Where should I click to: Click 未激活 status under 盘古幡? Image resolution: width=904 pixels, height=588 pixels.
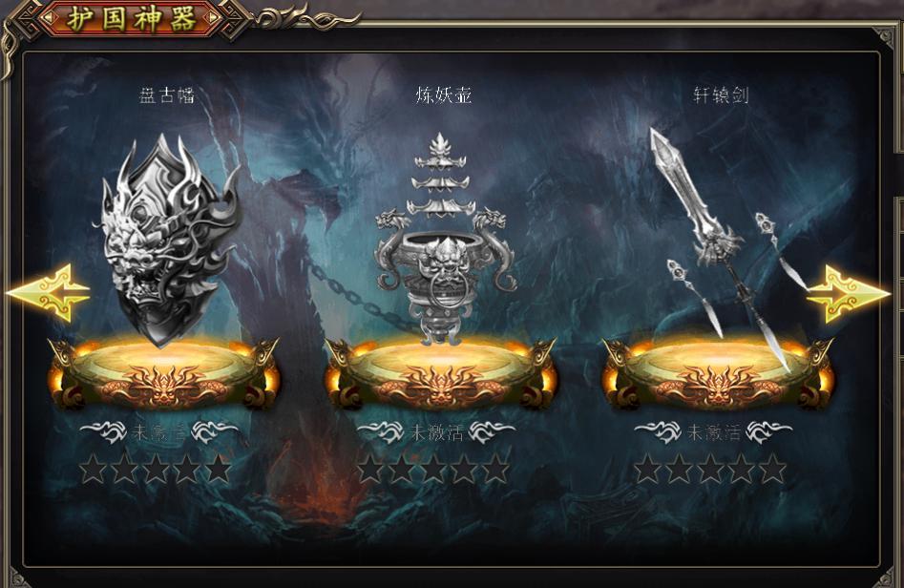point(159,432)
